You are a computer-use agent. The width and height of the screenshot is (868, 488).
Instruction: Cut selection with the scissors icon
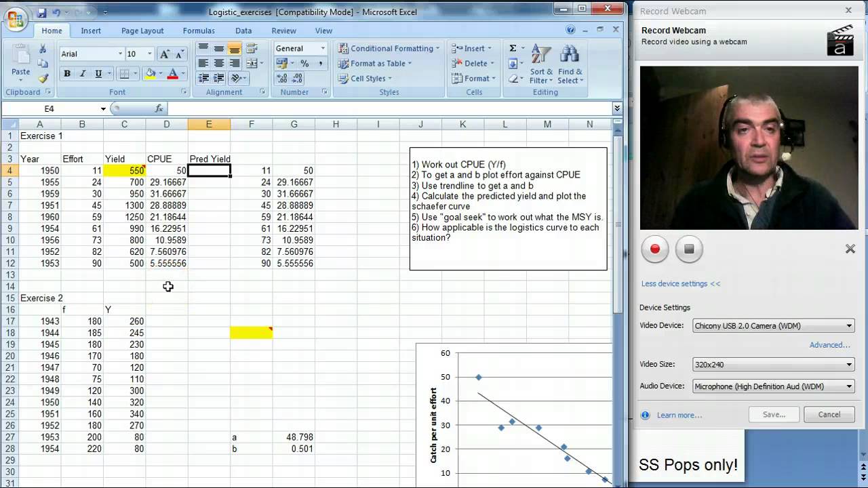[43, 49]
